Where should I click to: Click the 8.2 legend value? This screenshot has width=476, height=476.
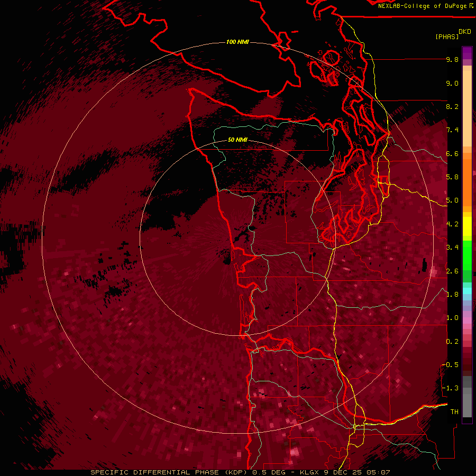coord(452,106)
